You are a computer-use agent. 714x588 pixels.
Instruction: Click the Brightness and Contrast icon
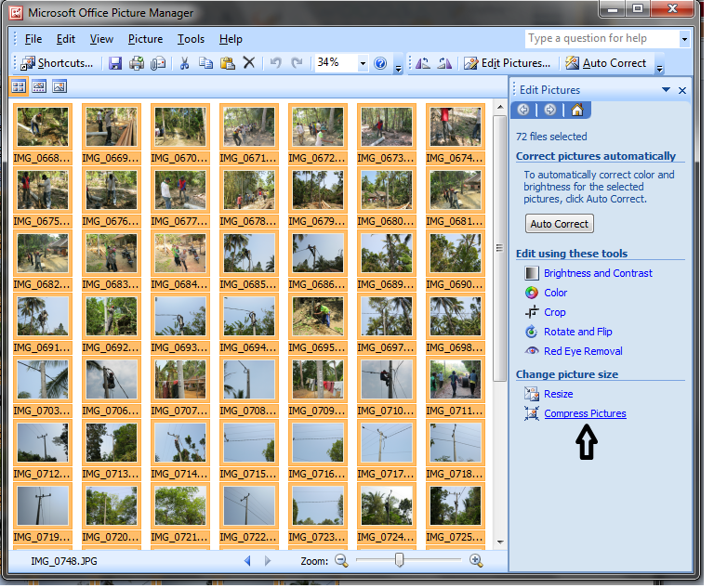(x=532, y=273)
